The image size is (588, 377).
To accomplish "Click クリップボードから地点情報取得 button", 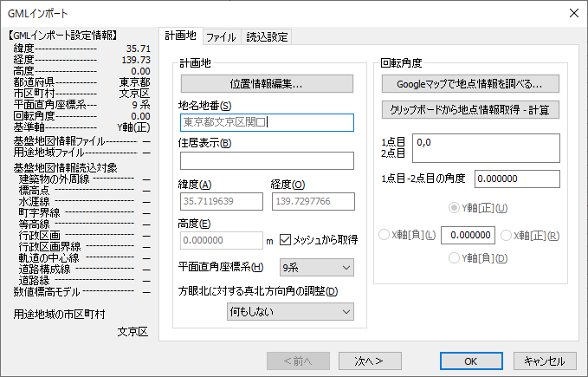I will pos(470,110).
